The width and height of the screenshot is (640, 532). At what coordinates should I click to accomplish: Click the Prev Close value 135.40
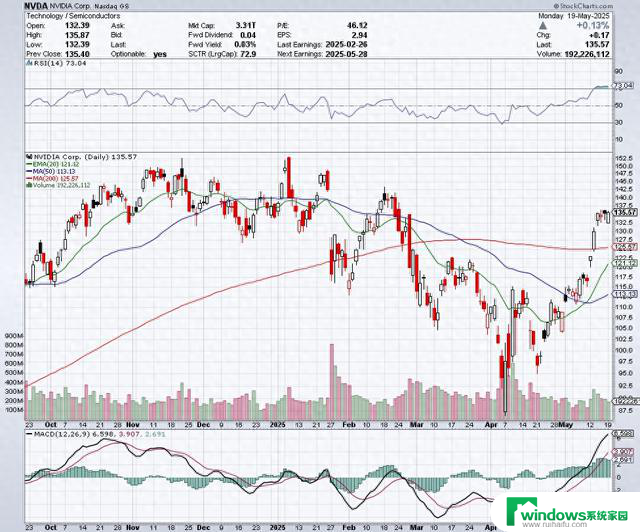[x=77, y=54]
